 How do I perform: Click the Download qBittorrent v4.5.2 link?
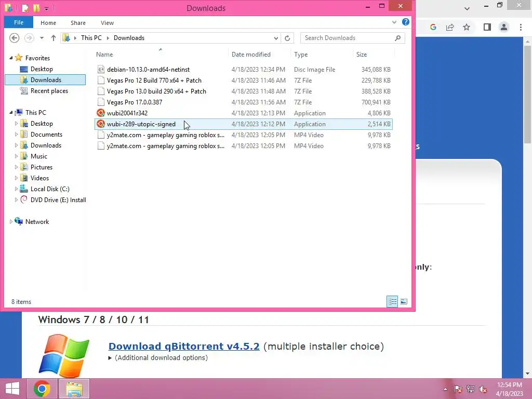[184, 346]
